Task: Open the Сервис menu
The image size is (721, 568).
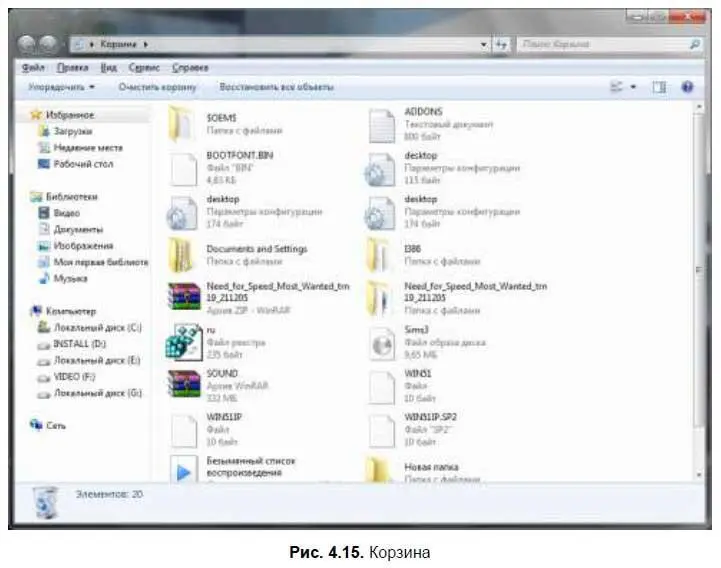Action: (145, 67)
